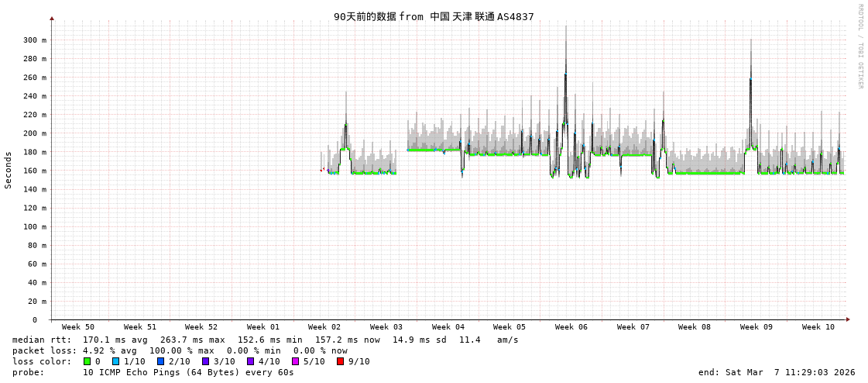Select the 4/10 loss color swatch
868x383 pixels.
tap(250, 361)
